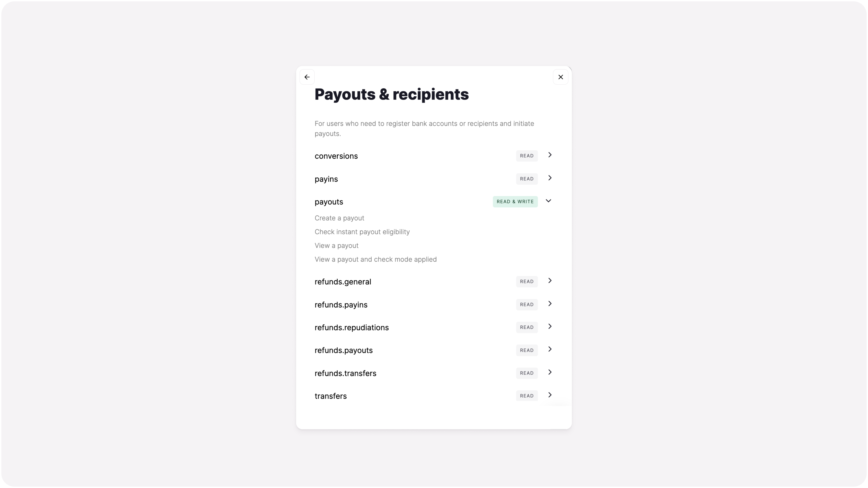Toggle the READ badge on conversions
Image resolution: width=868 pixels, height=488 pixels.
click(527, 156)
